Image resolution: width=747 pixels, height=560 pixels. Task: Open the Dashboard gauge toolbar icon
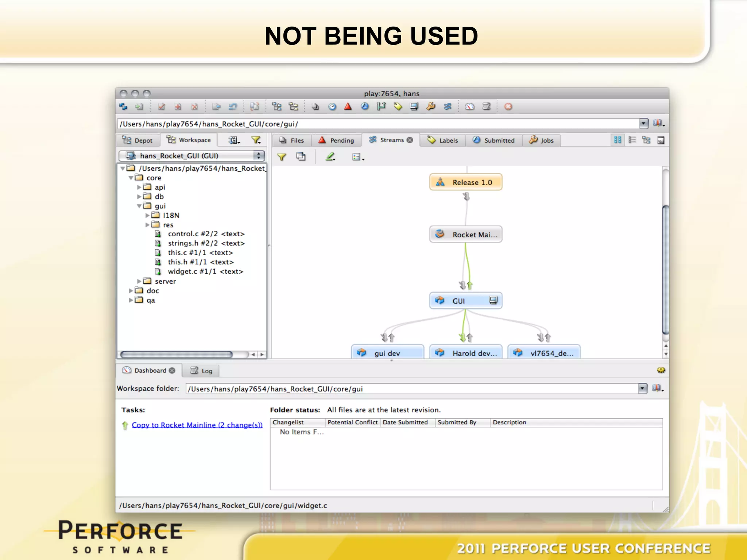(x=469, y=106)
